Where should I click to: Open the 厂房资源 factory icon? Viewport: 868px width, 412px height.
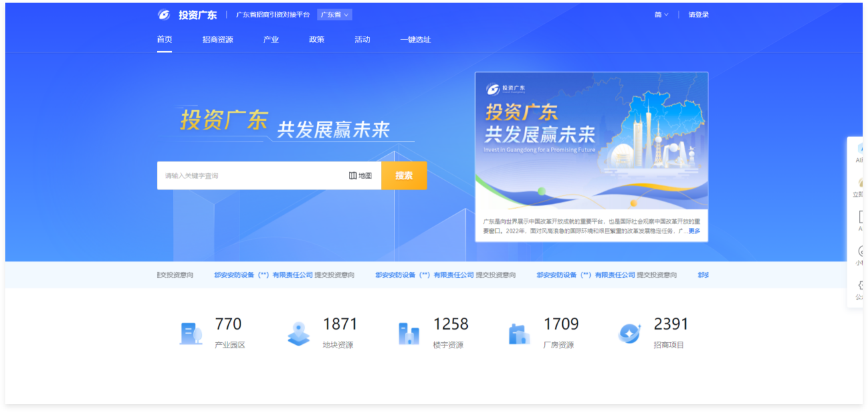pos(518,333)
